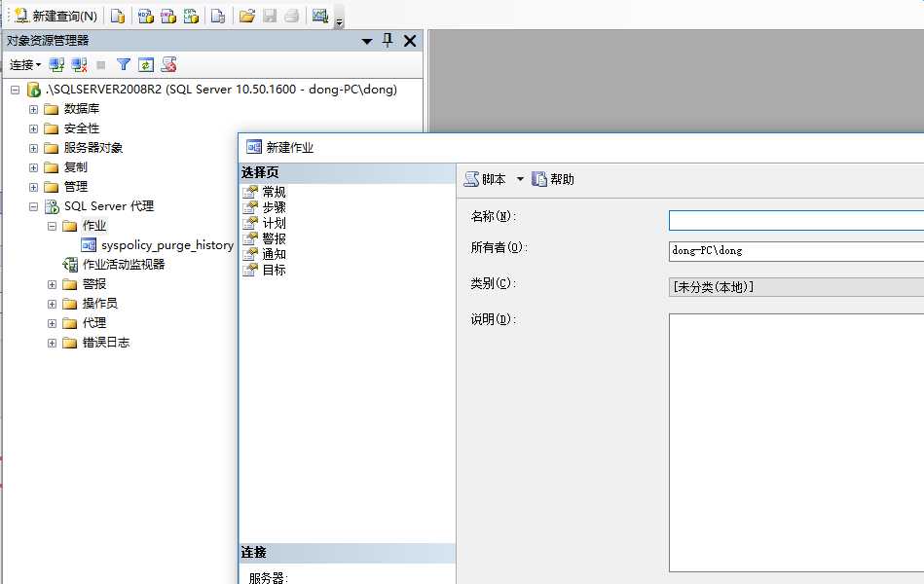Viewport: 924px width, 584px height.
Task: Open the toolbar options overflow arrow
Action: click(x=339, y=23)
